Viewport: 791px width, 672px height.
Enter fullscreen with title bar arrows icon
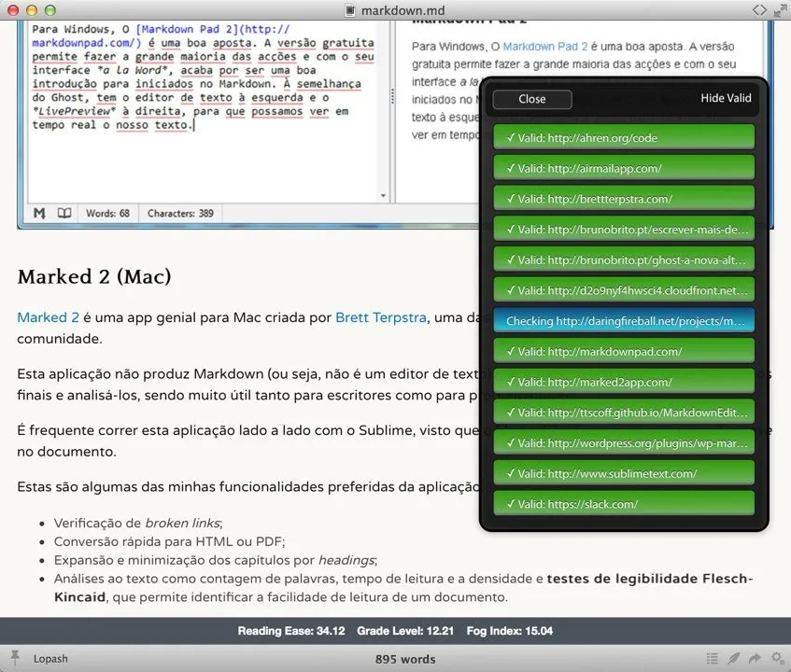pos(780,10)
